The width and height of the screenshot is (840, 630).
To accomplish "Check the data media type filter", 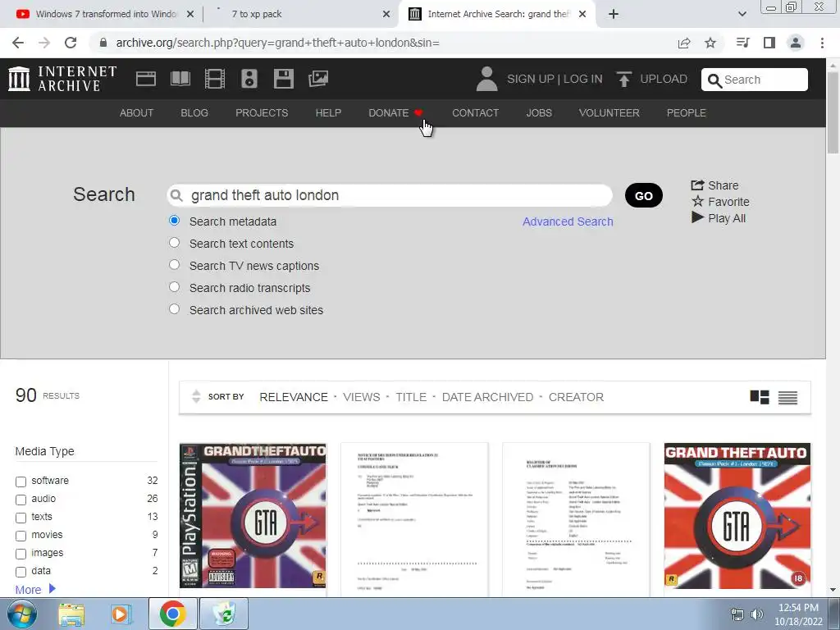I will (21, 572).
